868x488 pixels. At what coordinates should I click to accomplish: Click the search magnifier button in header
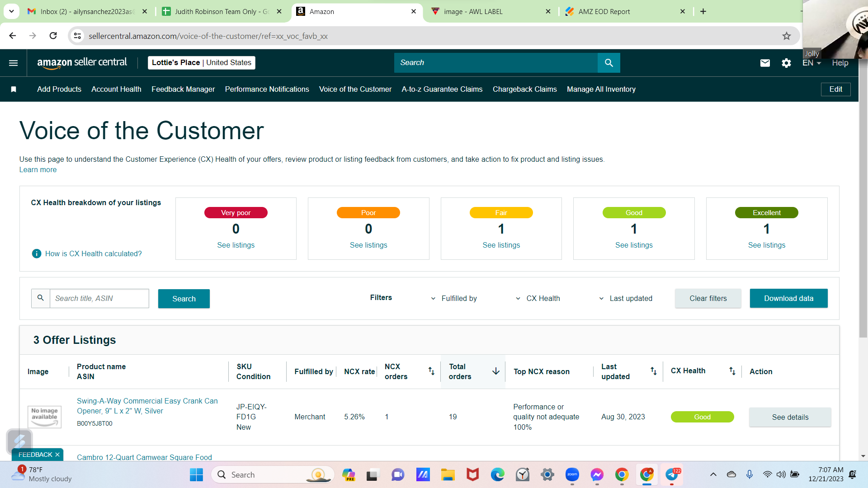[609, 63]
